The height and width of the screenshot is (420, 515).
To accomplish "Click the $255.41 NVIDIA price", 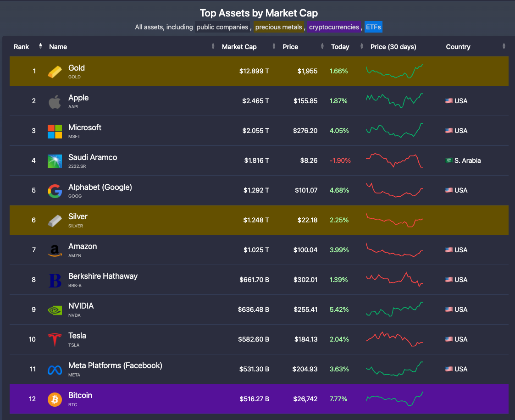I will click(305, 309).
